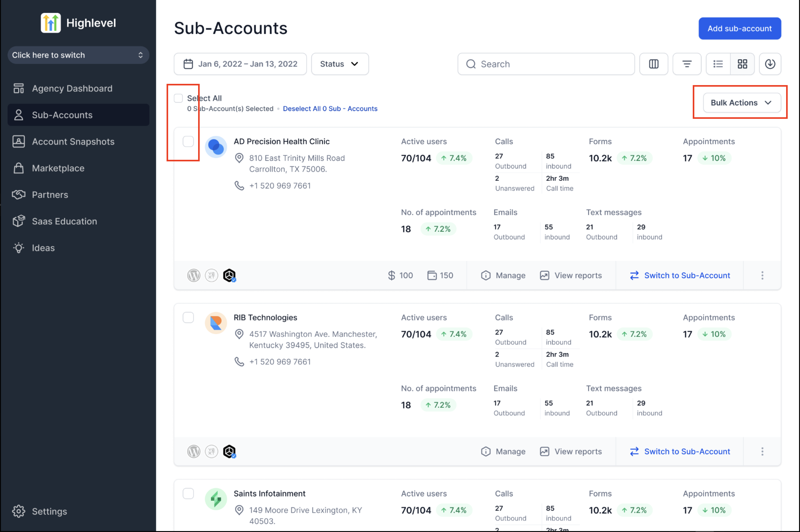Check the Select All checkbox

click(x=178, y=98)
